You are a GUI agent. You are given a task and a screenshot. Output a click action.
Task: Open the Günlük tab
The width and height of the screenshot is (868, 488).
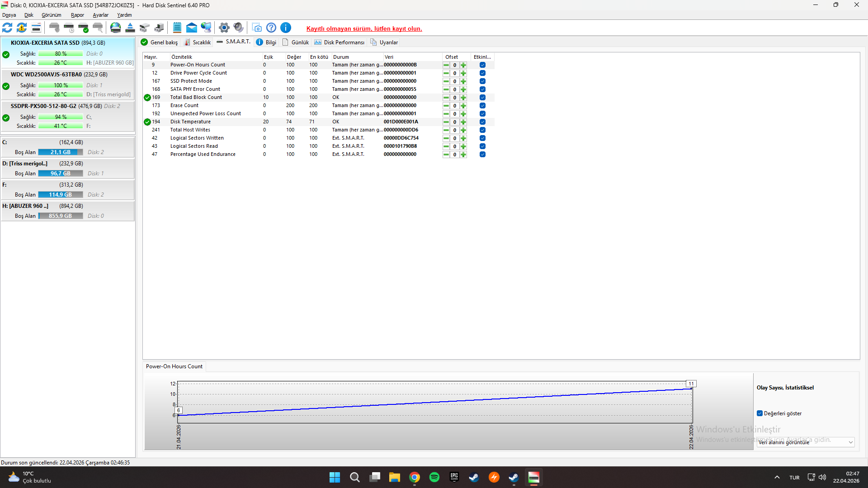coord(296,42)
